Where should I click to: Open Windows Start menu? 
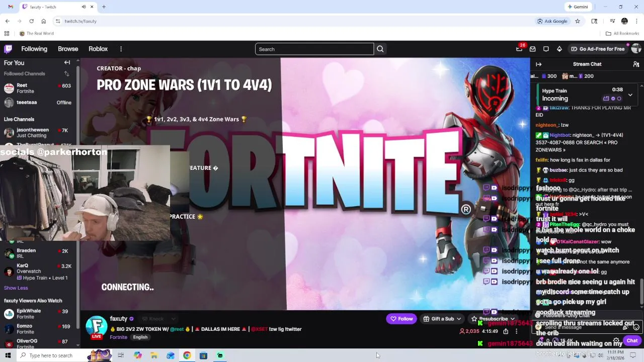click(x=8, y=355)
